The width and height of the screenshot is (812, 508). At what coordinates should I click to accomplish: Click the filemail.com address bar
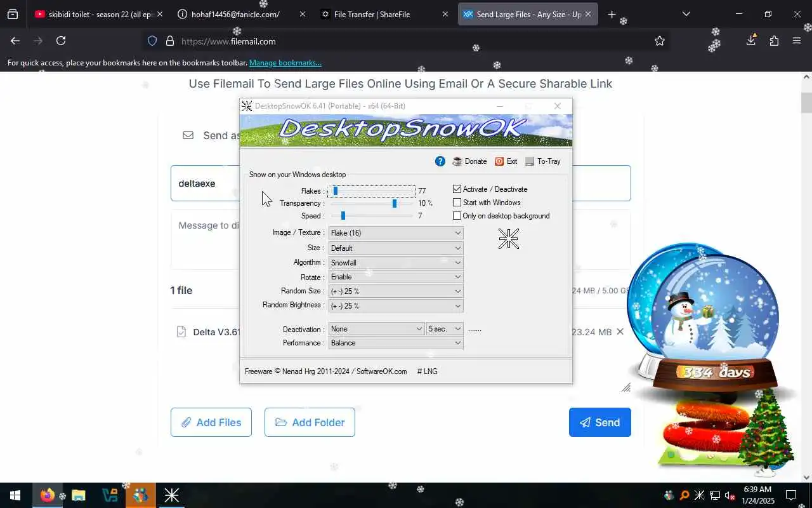click(406, 41)
